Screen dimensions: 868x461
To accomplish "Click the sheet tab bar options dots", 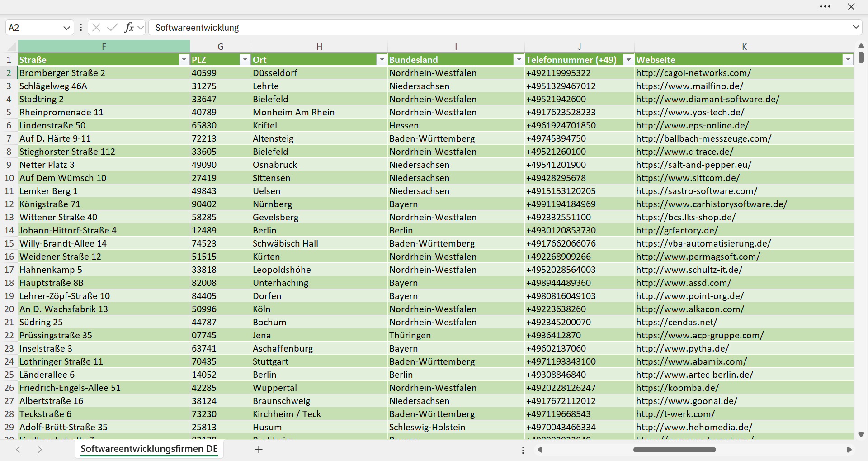I will click(x=523, y=450).
